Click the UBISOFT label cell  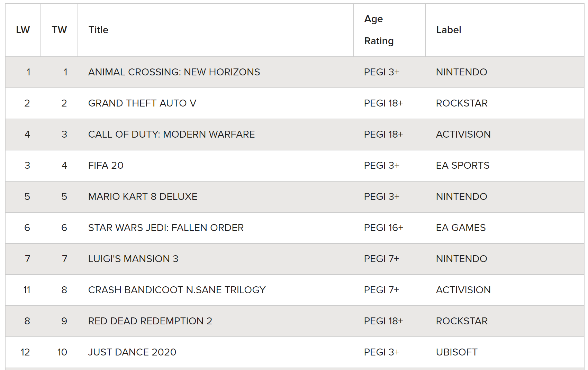(x=456, y=352)
